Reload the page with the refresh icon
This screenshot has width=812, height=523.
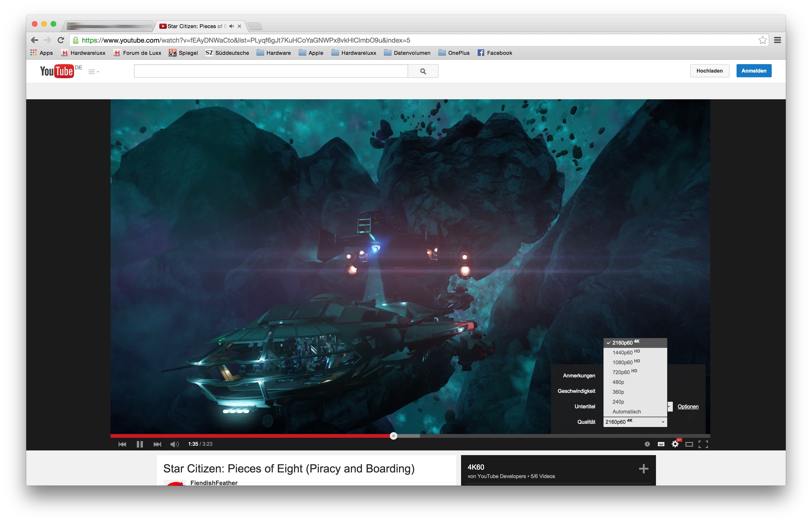[61, 40]
